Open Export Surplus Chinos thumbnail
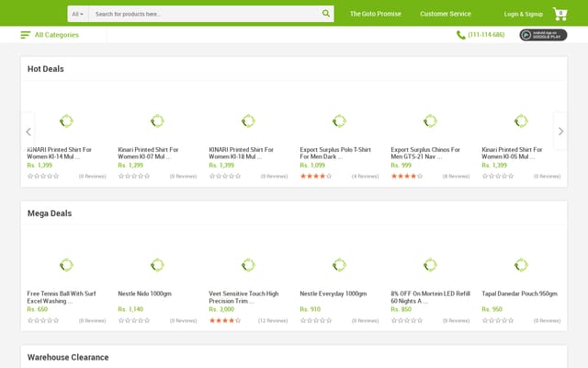The height and width of the screenshot is (368, 588). [430, 121]
